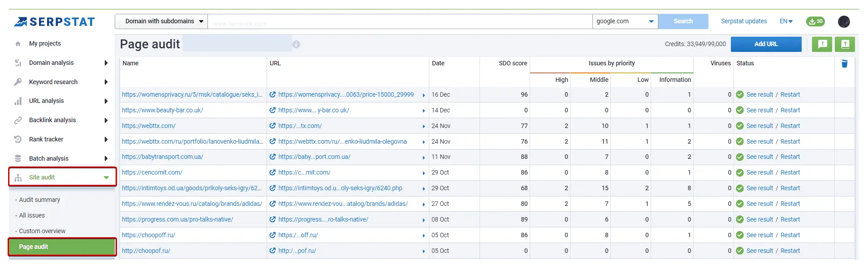
Task: Open external link icon for babytransport URL
Action: (272, 157)
